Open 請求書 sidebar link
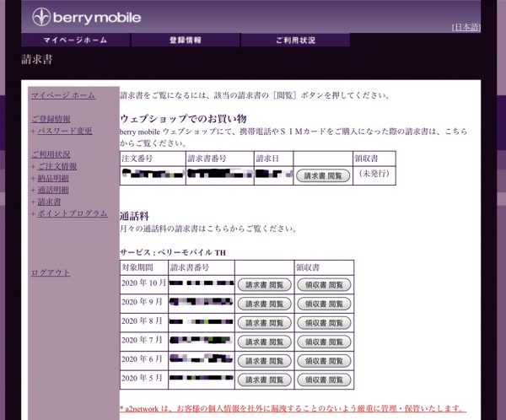506x420 pixels. 49,202
